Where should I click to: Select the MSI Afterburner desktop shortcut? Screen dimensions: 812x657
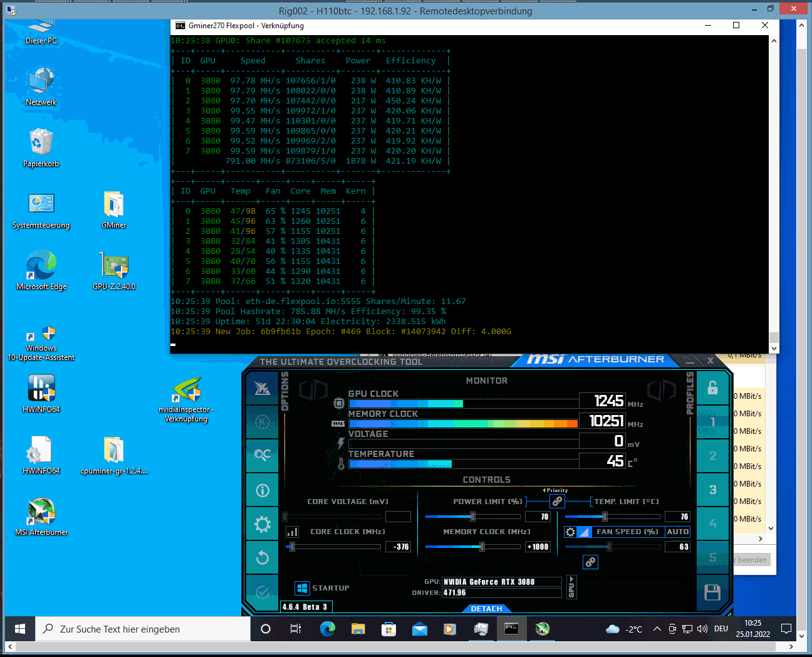point(41,517)
